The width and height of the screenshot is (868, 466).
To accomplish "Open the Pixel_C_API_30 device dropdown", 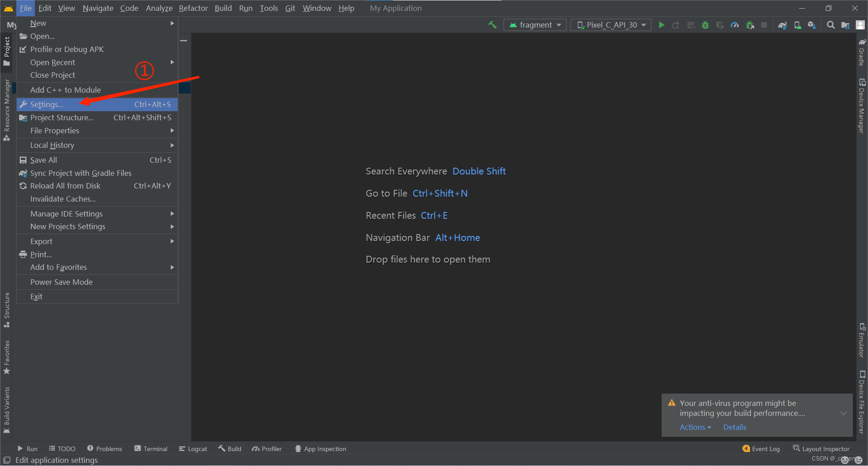I will point(611,25).
